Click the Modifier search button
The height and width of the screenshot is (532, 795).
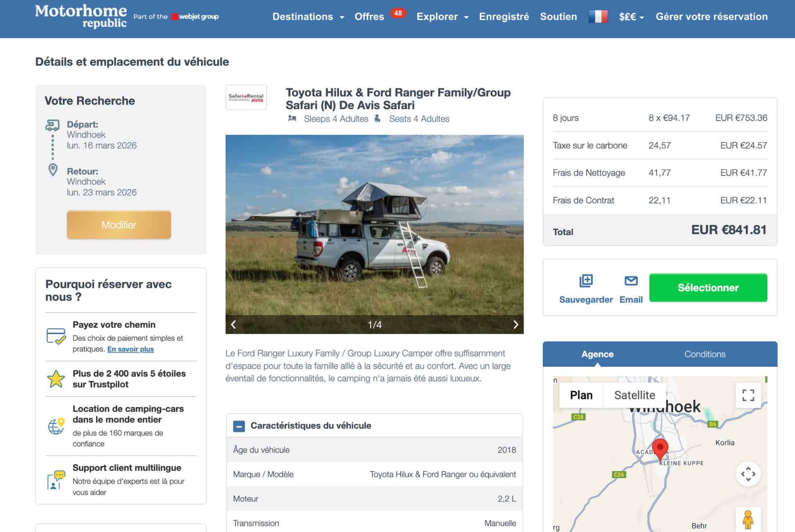click(x=119, y=225)
